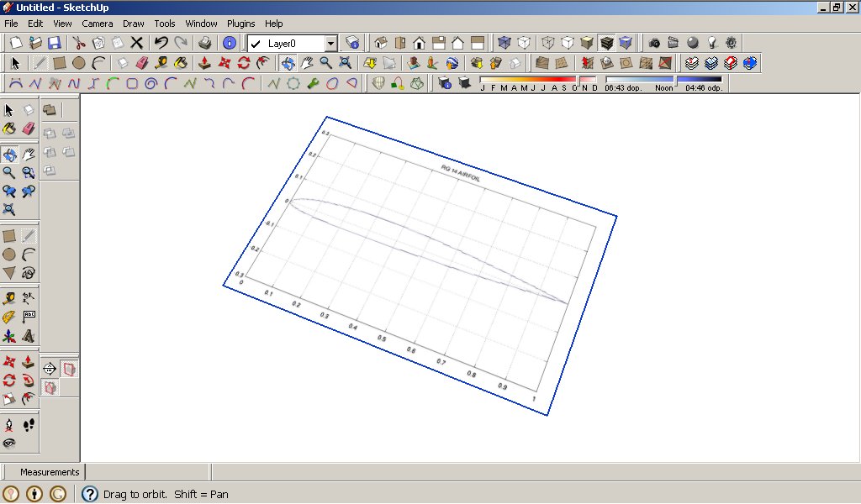861x504 pixels.
Task: Click the Measurements label box
Action: coord(49,472)
